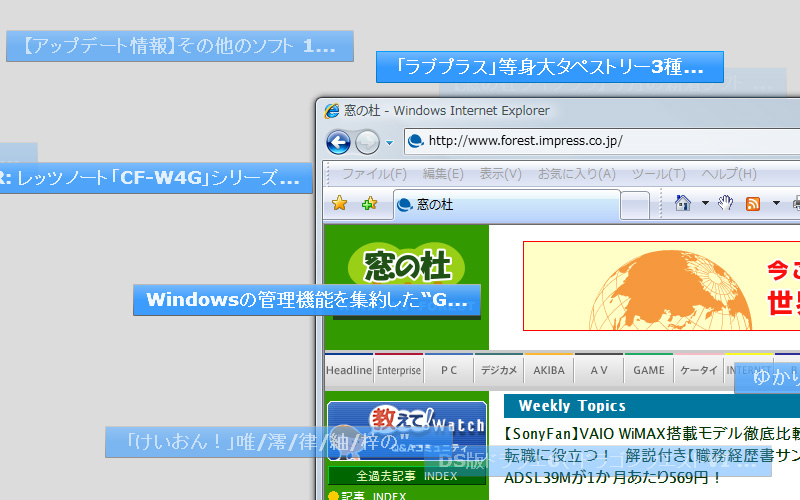Click the RSS Feeds icon
800x500 pixels.
point(753,204)
